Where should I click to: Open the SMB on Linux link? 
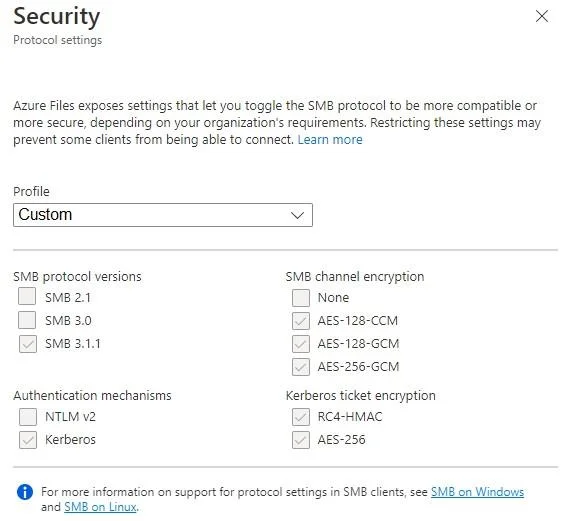(x=100, y=507)
